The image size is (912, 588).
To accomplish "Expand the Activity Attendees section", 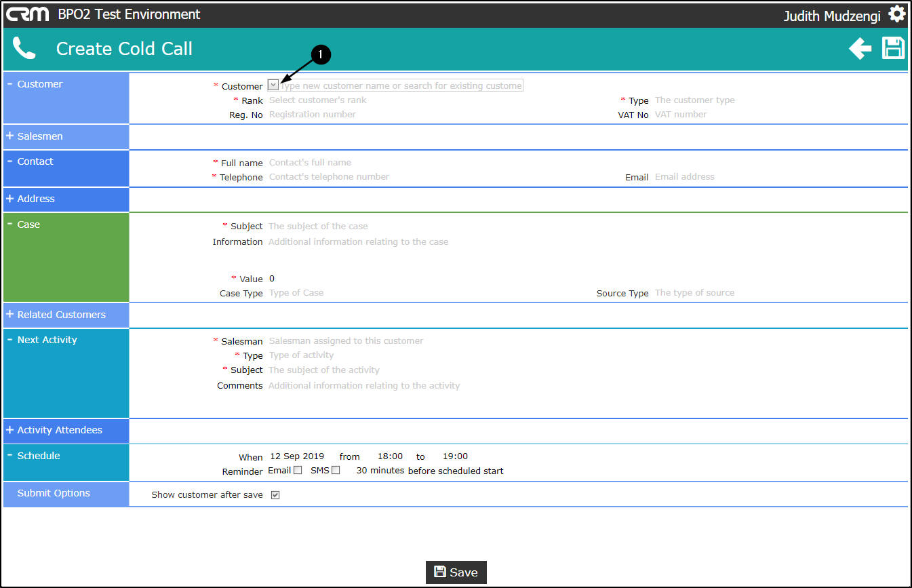I will (10, 430).
